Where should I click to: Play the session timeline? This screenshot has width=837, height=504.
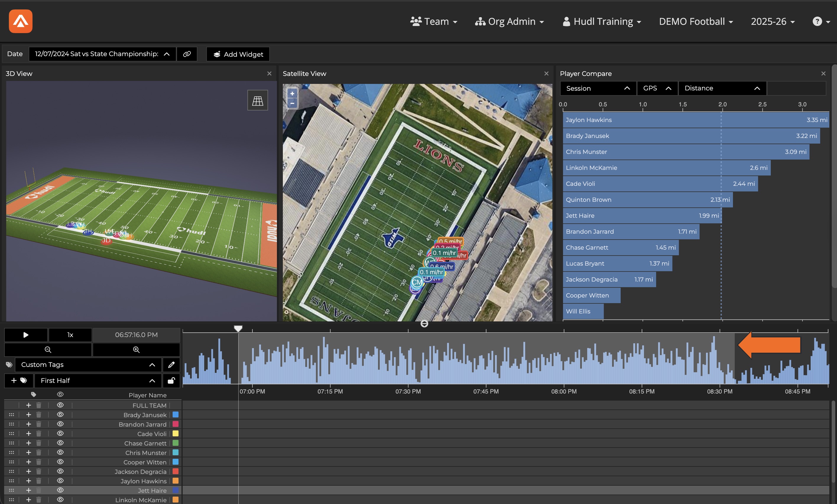pyautogui.click(x=26, y=335)
